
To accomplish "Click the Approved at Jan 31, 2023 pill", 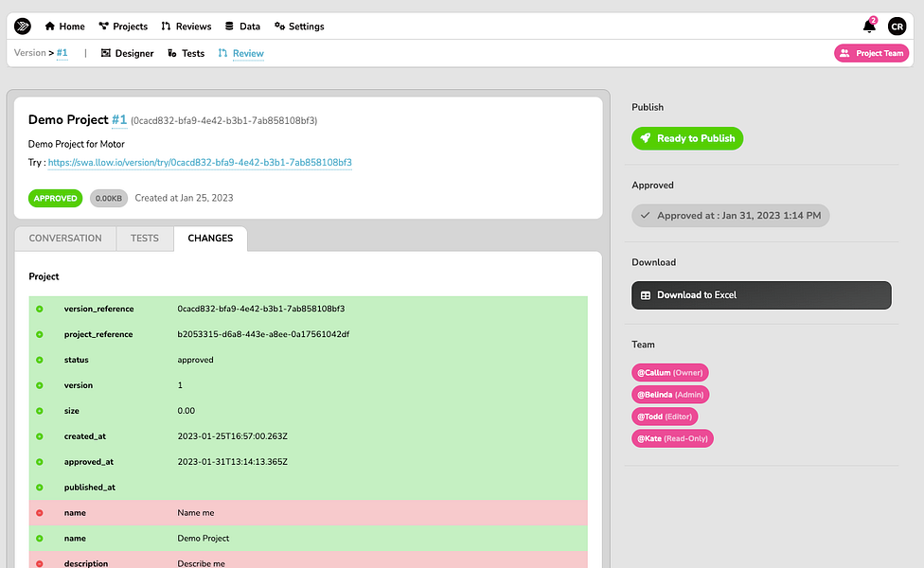I will tap(731, 216).
